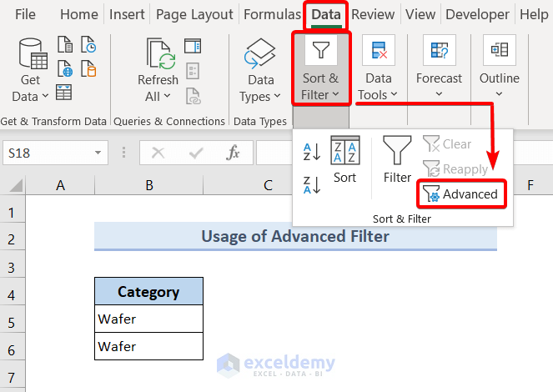The height and width of the screenshot is (392, 553).
Task: Click the From Text/CSV icon
Action: point(64,48)
